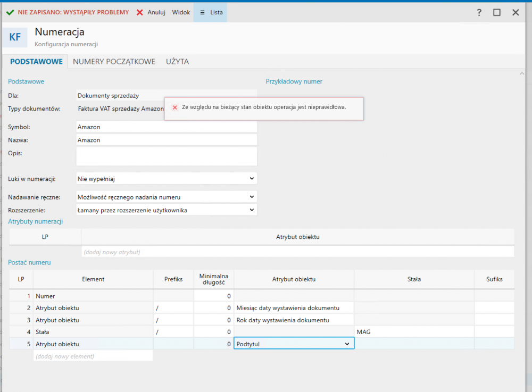
Task: Click the red X error icon in message
Action: pyautogui.click(x=174, y=107)
